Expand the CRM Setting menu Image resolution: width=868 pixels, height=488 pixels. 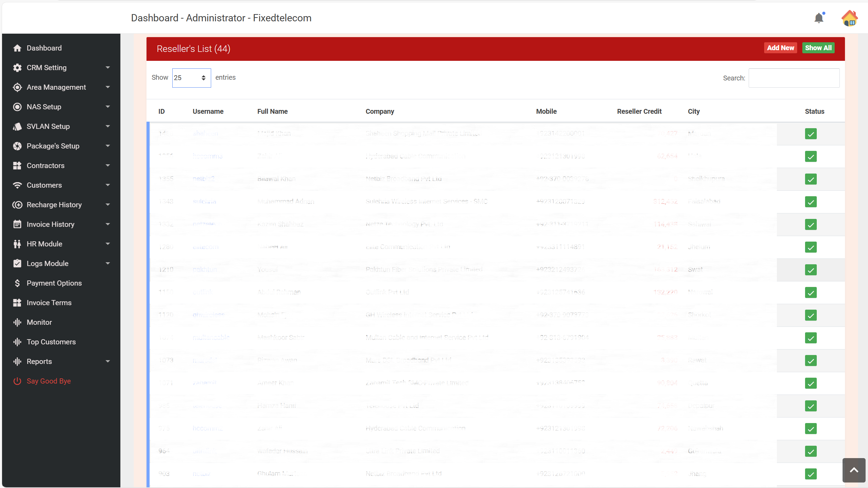click(46, 67)
